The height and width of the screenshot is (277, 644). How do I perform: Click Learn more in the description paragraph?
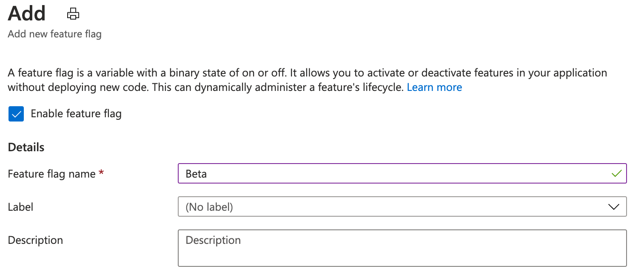(434, 87)
